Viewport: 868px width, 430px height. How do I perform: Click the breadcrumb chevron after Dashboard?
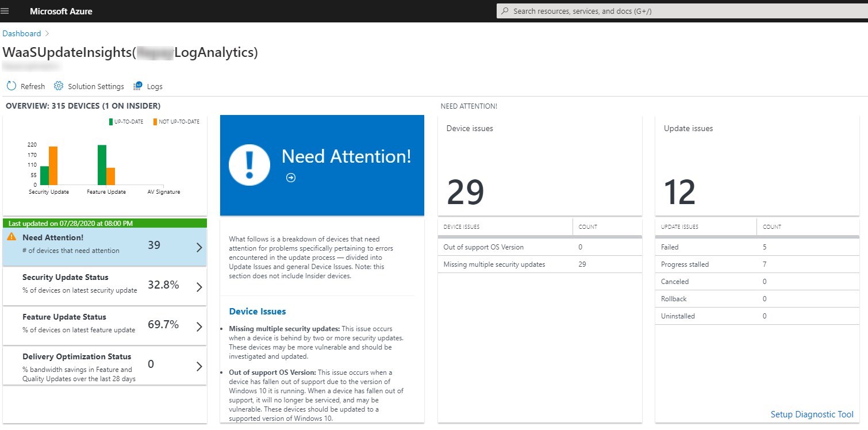(47, 33)
